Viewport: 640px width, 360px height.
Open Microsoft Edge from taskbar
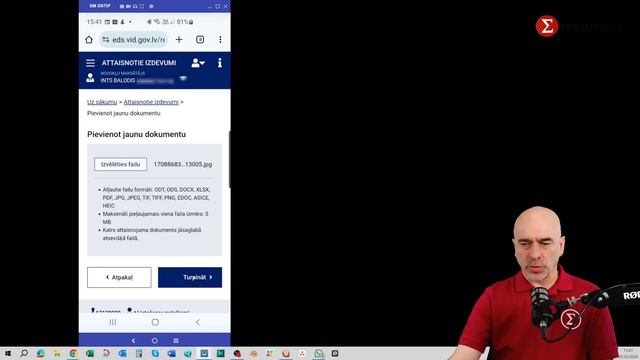[40, 353]
